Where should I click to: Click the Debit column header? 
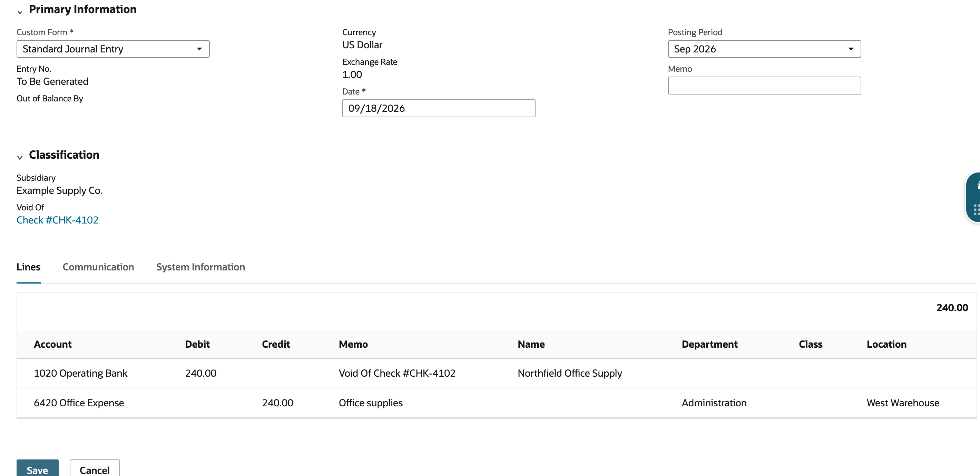point(197,344)
